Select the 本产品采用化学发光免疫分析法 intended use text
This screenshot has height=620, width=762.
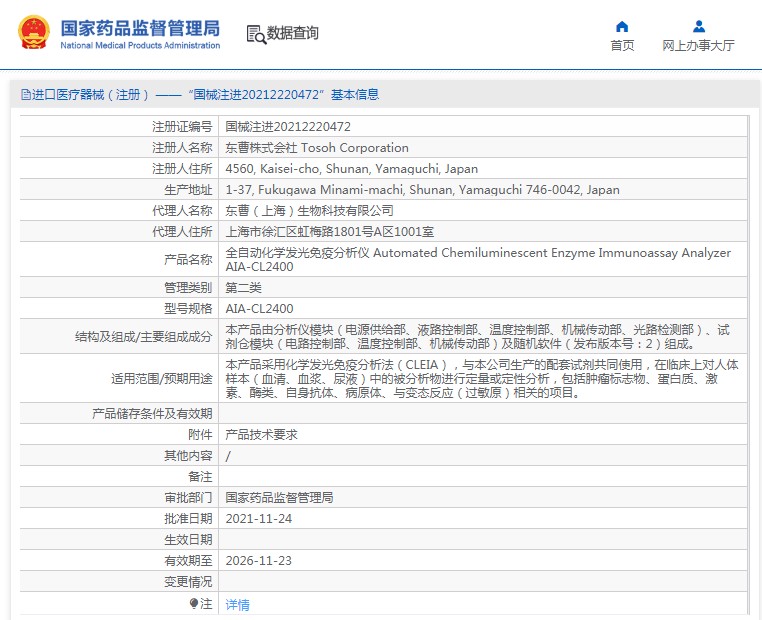pyautogui.click(x=482, y=379)
